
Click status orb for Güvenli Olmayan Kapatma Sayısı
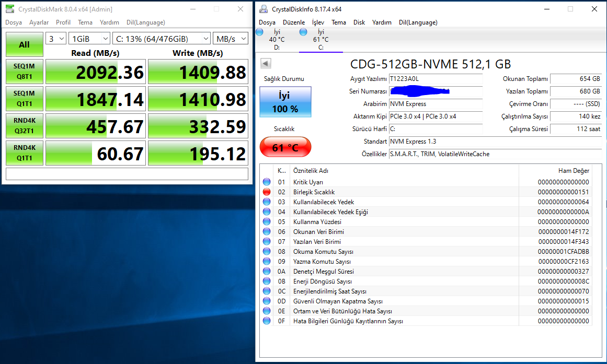266,301
